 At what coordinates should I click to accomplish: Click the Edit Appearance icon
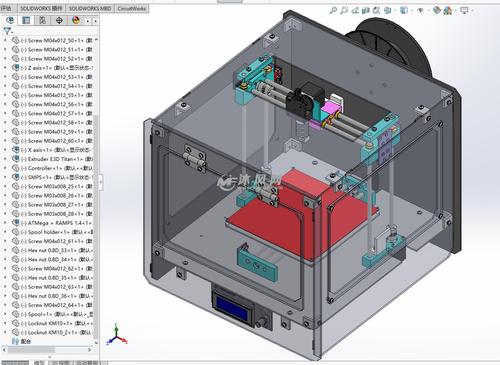pyautogui.click(x=436, y=10)
